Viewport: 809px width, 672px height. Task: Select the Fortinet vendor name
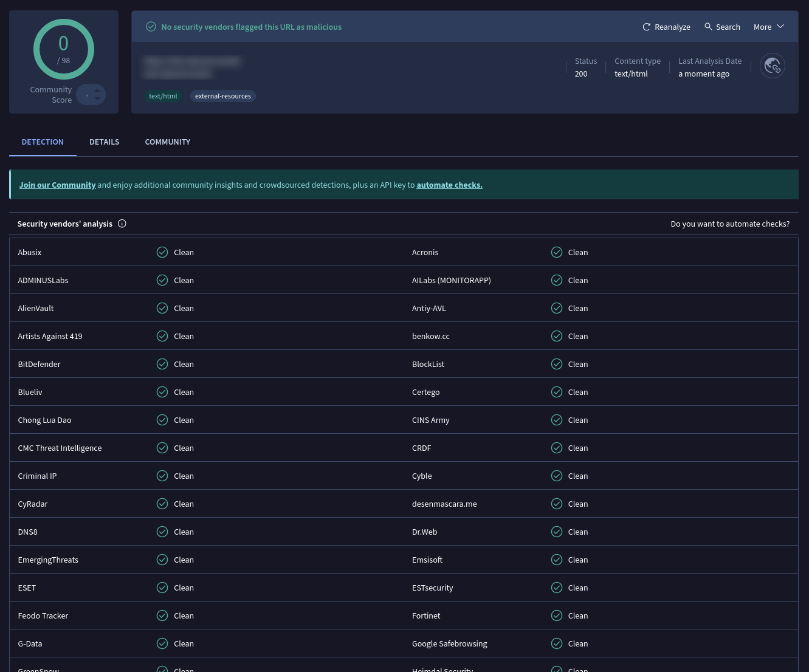426,615
